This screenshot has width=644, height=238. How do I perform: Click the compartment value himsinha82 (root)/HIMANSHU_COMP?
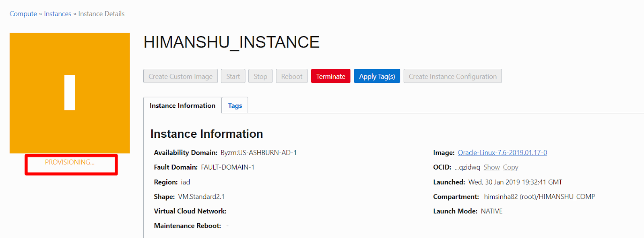pyautogui.click(x=539, y=197)
